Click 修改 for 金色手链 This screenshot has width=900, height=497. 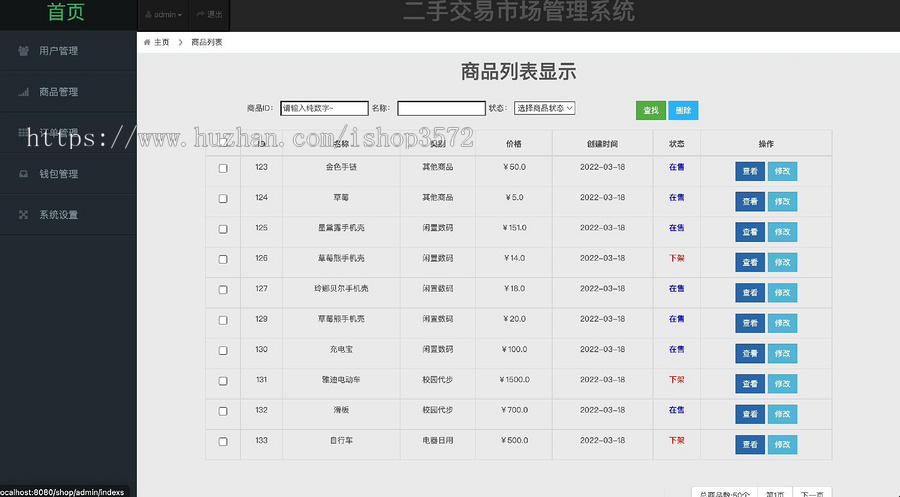(782, 171)
